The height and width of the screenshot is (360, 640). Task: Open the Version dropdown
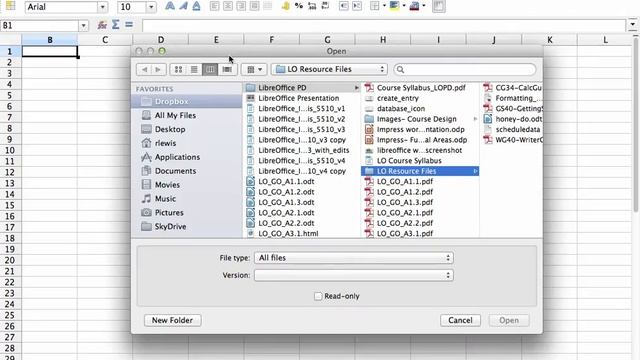(x=354, y=275)
